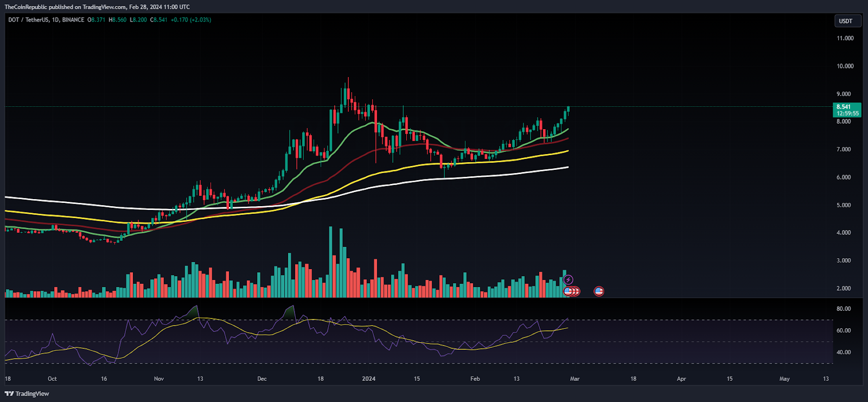Click the Apr label on time axis
The image size is (868, 402).
(x=681, y=379)
